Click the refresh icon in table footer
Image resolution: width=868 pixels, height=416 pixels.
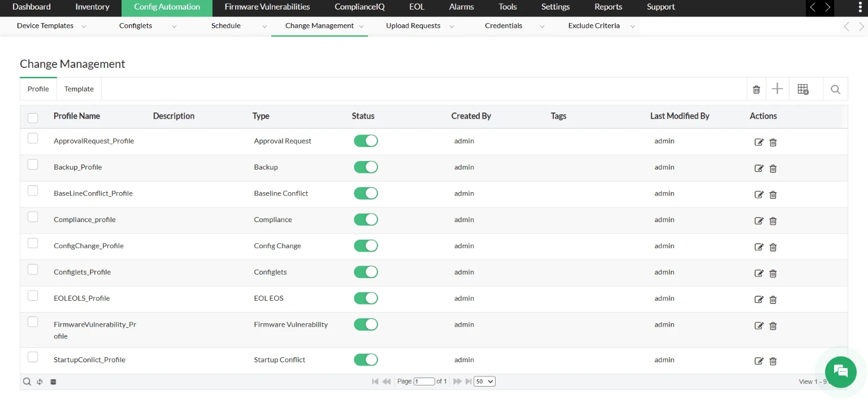click(40, 382)
